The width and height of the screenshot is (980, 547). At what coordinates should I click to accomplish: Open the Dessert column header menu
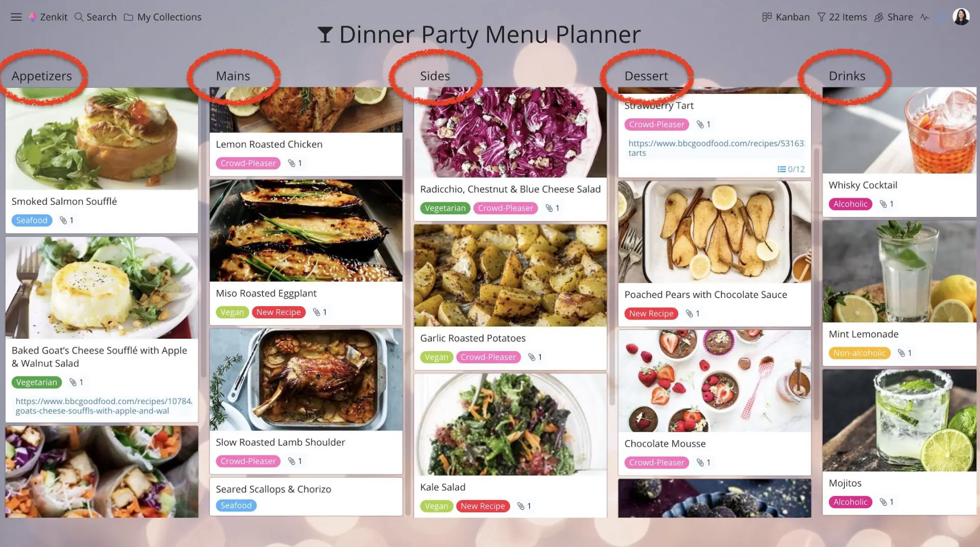click(646, 76)
